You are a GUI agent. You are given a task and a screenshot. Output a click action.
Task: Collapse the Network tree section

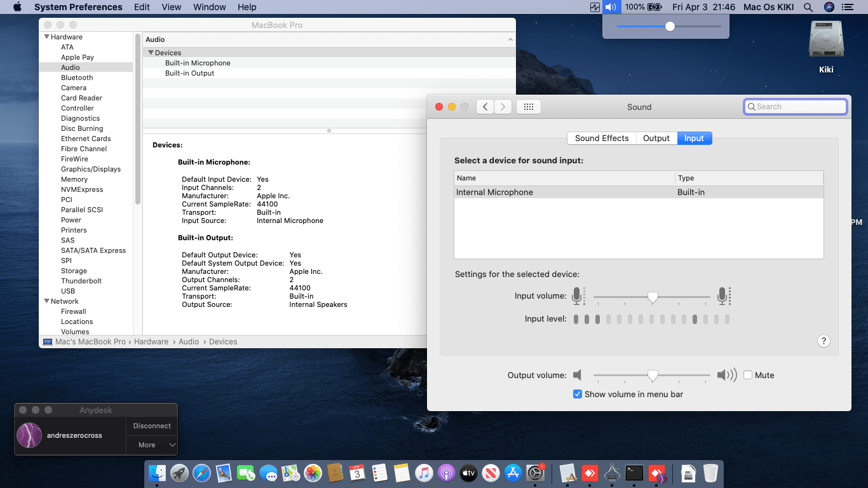pyautogui.click(x=46, y=301)
